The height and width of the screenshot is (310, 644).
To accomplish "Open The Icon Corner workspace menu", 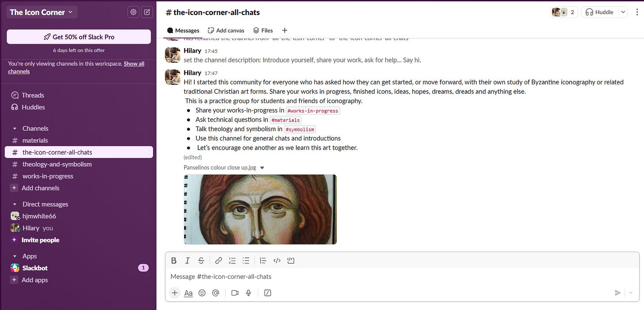I will coord(41,12).
